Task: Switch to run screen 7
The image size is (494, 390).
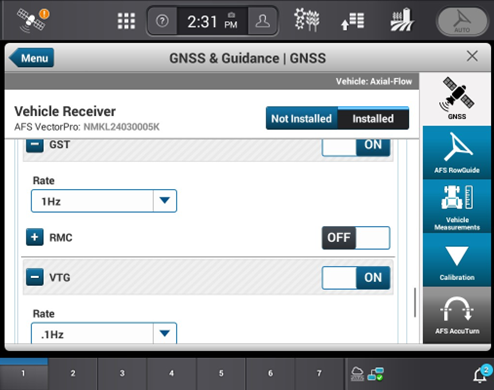Action: 319,373
